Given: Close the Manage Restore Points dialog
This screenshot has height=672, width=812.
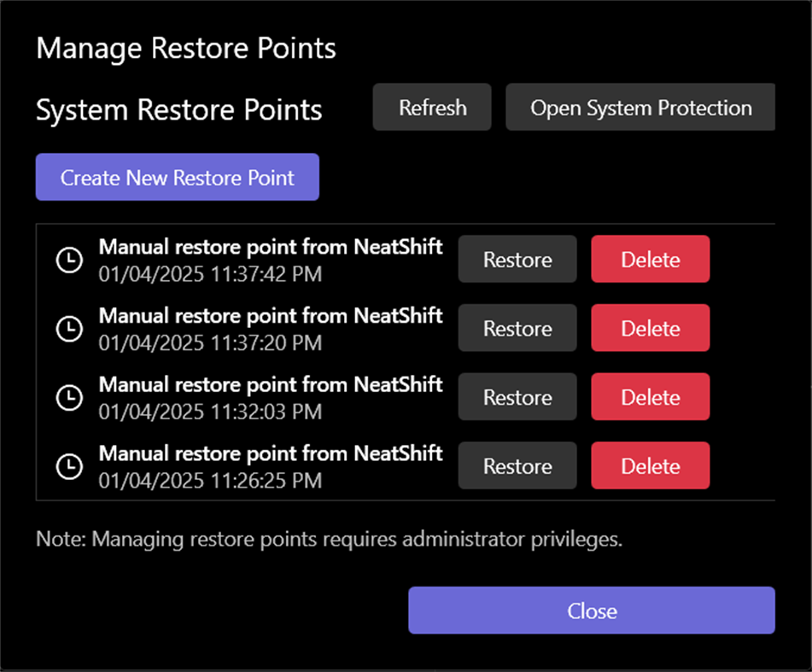Looking at the screenshot, I should click(591, 611).
